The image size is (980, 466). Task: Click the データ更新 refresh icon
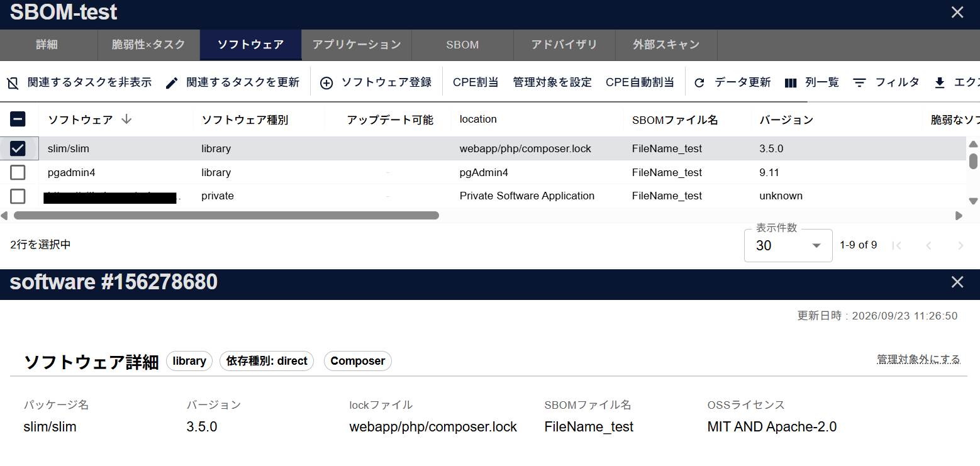[x=699, y=83]
